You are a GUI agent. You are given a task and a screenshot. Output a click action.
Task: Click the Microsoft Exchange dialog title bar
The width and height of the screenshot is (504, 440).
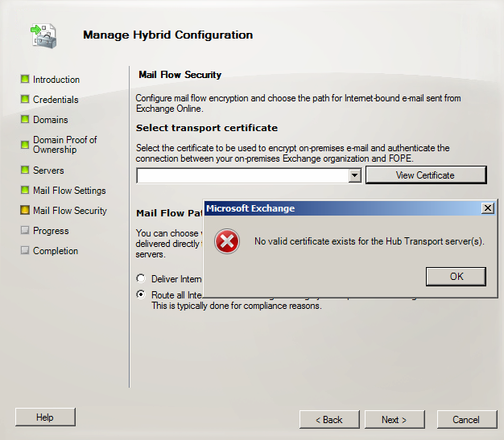pos(343,208)
